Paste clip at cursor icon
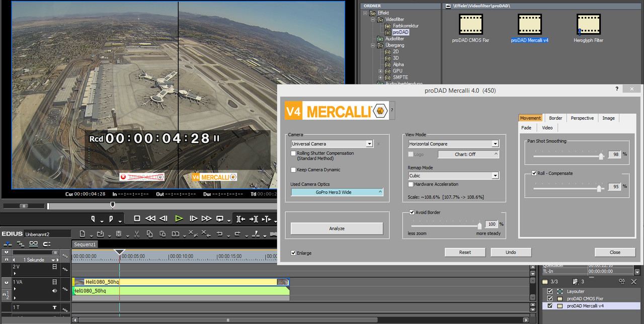Image resolution: width=644 pixels, height=324 pixels. (163, 234)
